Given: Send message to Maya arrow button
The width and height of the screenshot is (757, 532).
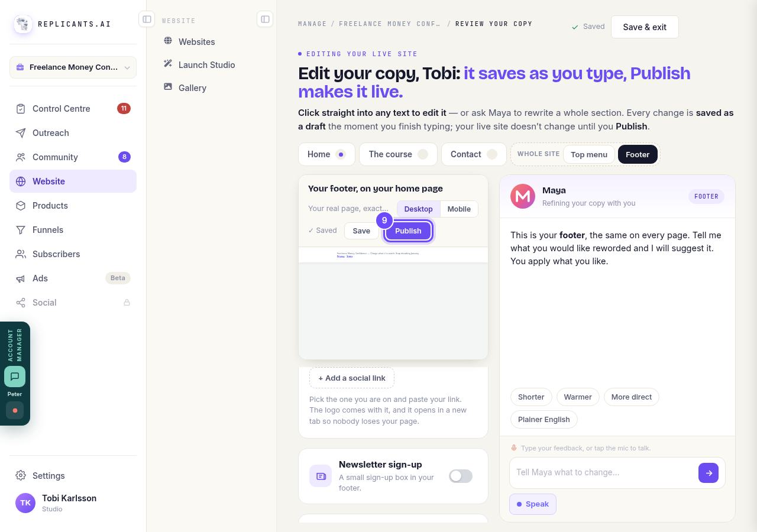Looking at the screenshot, I should coord(709,473).
